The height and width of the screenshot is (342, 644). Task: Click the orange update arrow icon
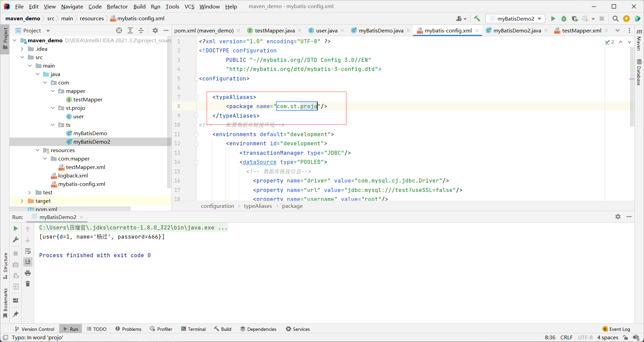point(626,19)
